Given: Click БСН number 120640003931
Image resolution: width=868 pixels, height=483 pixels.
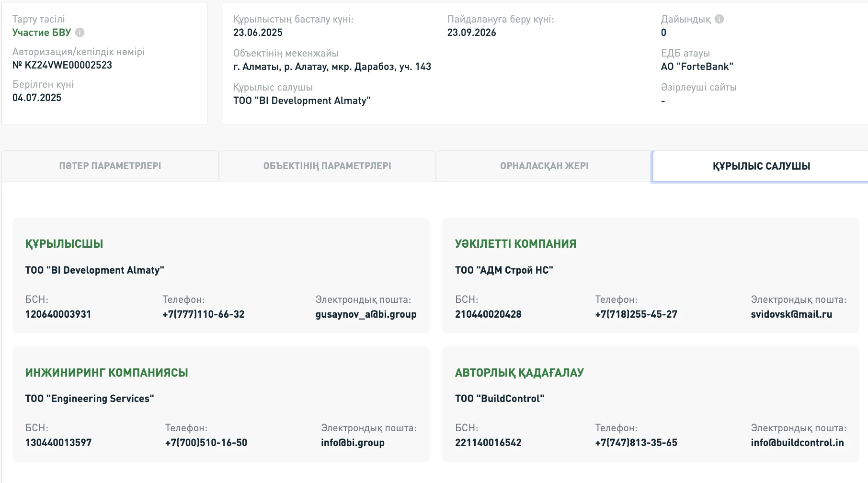Looking at the screenshot, I should [x=58, y=314].
